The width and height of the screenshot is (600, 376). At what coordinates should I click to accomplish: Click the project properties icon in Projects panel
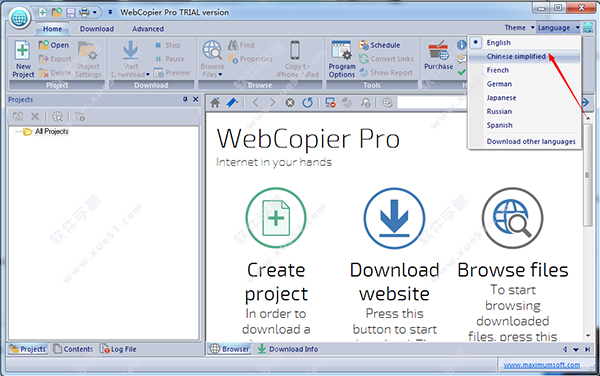coord(80,116)
